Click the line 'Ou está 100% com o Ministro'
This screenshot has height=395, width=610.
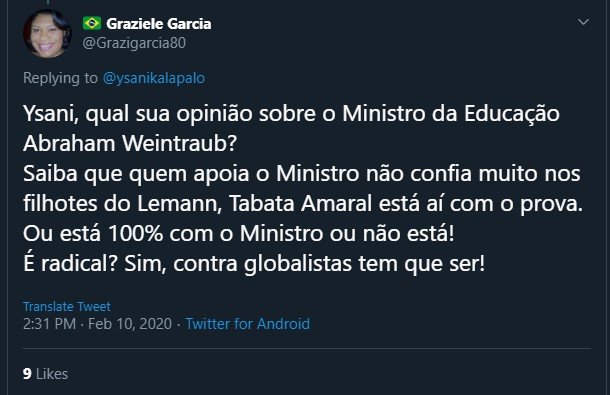238,233
